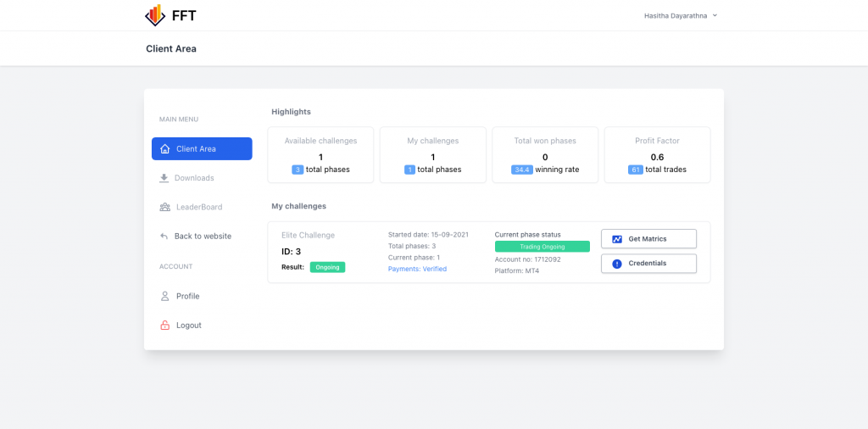Click the Get Matrics button
This screenshot has width=868, height=429.
coord(648,239)
